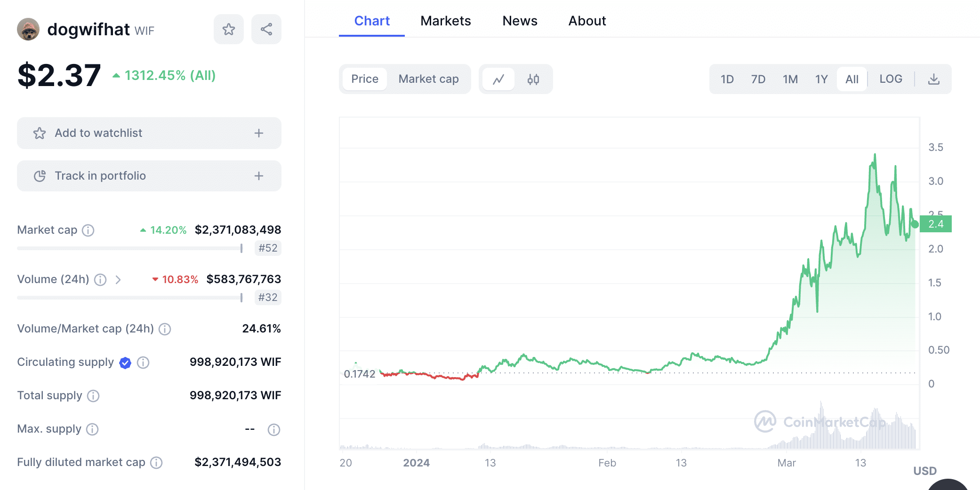Click the USD currency label

925,471
